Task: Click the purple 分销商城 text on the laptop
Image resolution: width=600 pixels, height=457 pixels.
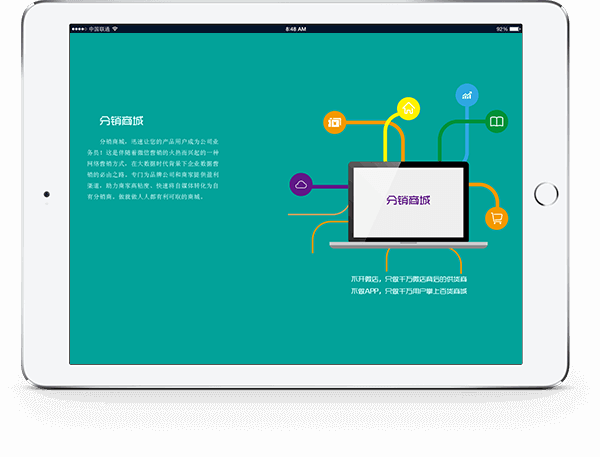Action: [407, 200]
